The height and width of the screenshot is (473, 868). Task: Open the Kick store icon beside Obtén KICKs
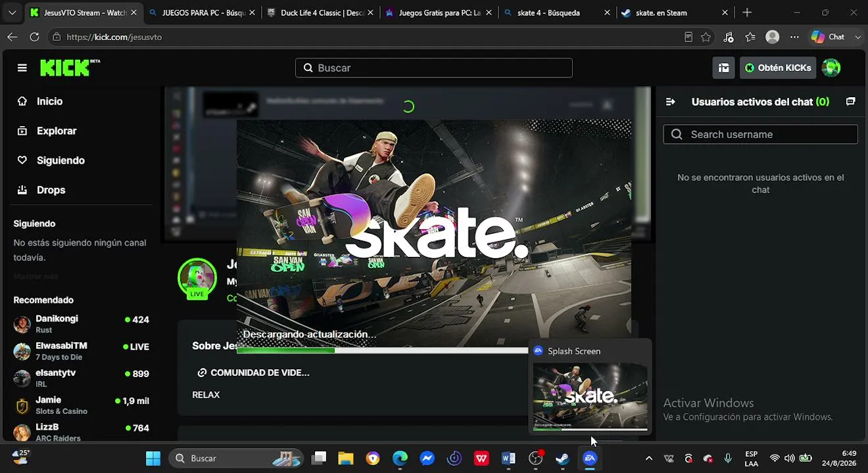click(724, 68)
